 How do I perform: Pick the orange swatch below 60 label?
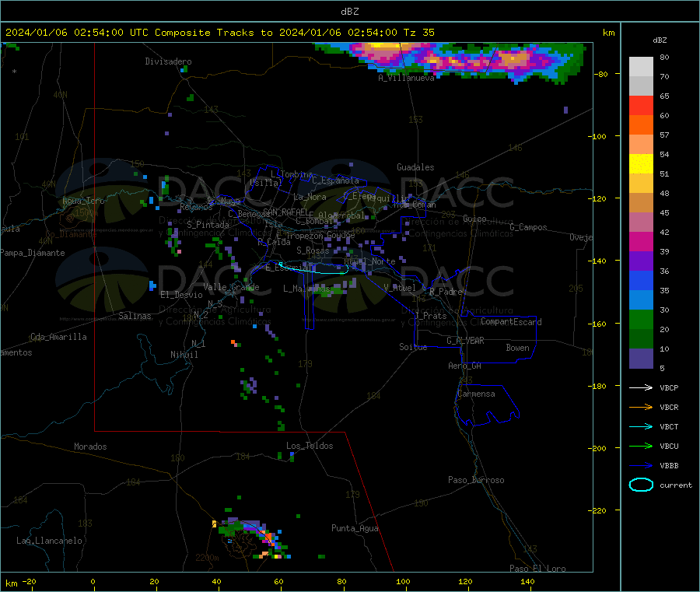(x=641, y=125)
